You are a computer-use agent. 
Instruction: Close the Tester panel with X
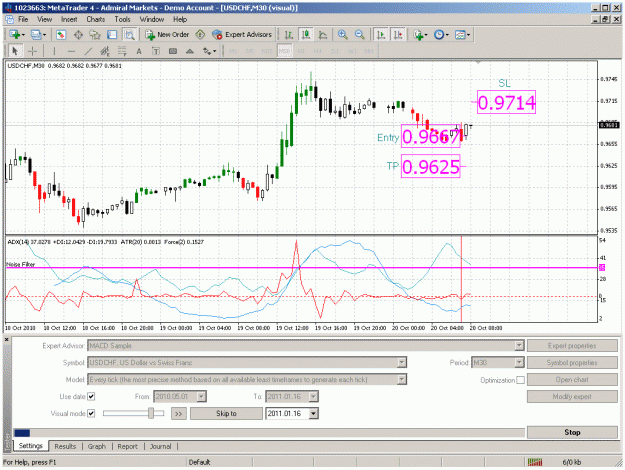[x=6, y=340]
